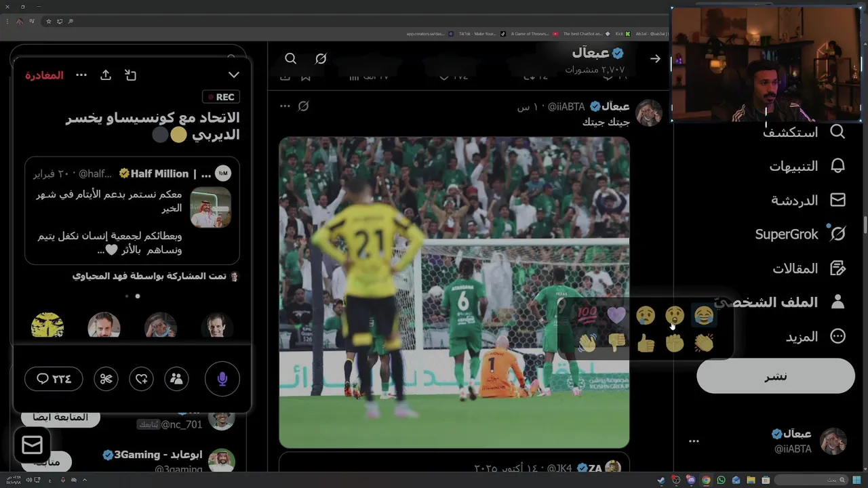Viewport: 868px width, 488px height.
Task: Click the REC recording indicator
Action: 221,97
